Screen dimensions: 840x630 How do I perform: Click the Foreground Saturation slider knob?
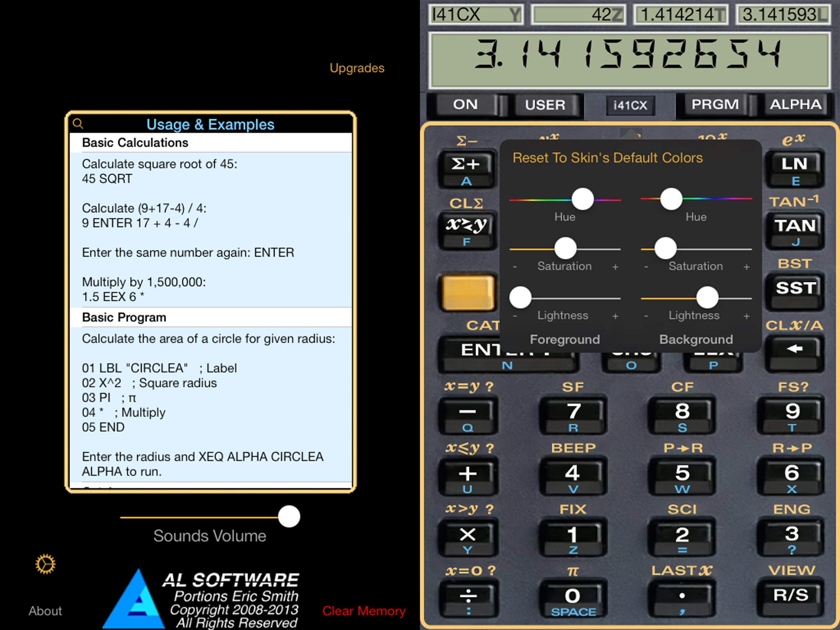(565, 249)
